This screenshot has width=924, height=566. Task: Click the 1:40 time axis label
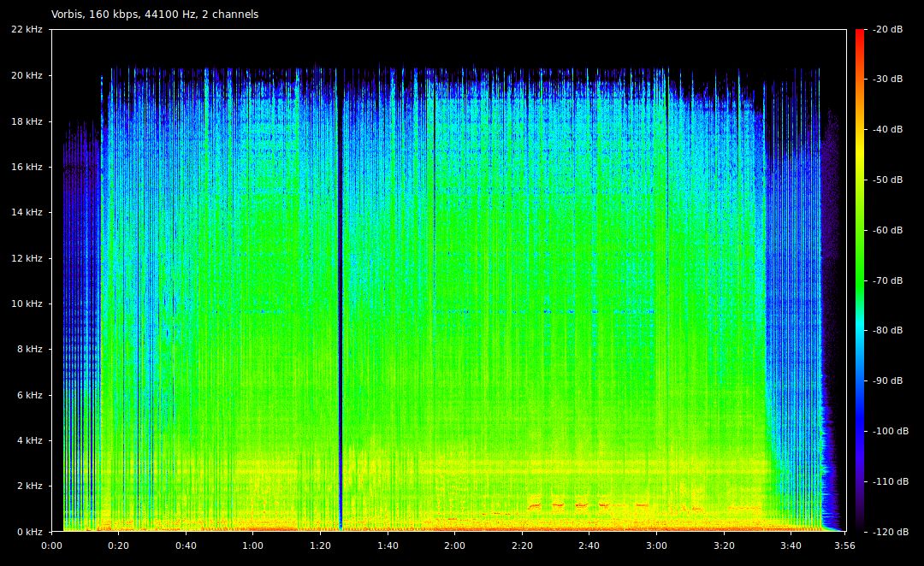[388, 545]
